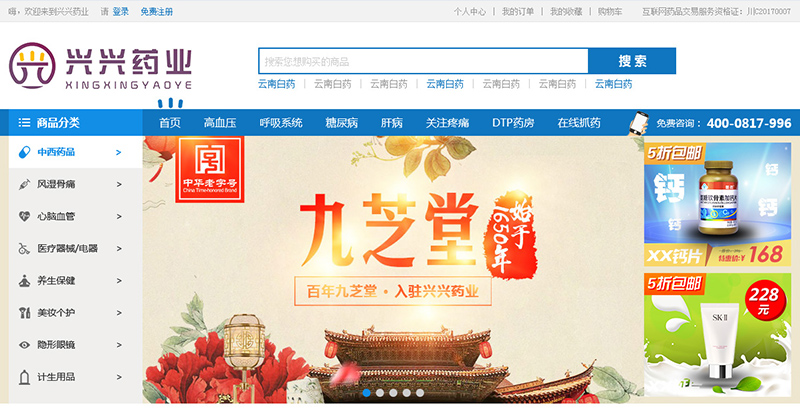Click the 美妆个护 cosmetics icon
This screenshot has width=800, height=417.
(x=24, y=313)
